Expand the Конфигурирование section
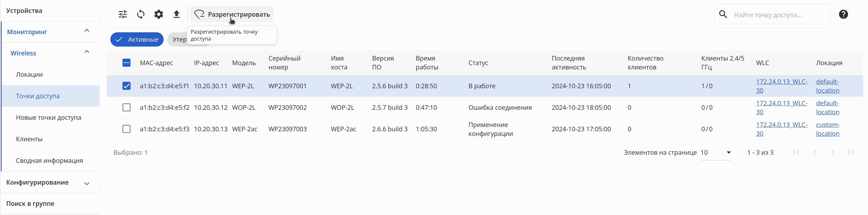This screenshot has width=868, height=215. [87, 183]
